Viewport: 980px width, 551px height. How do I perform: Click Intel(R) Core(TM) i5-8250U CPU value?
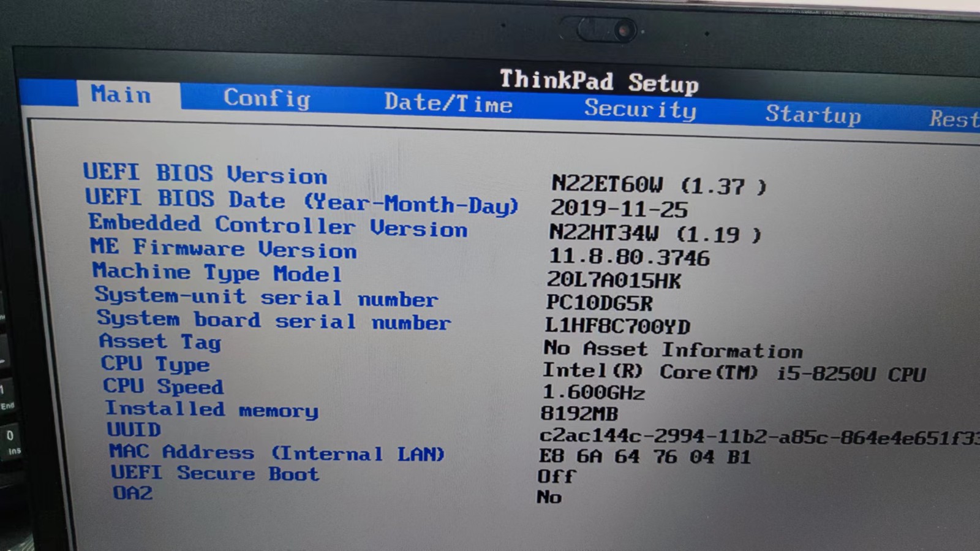(x=734, y=373)
